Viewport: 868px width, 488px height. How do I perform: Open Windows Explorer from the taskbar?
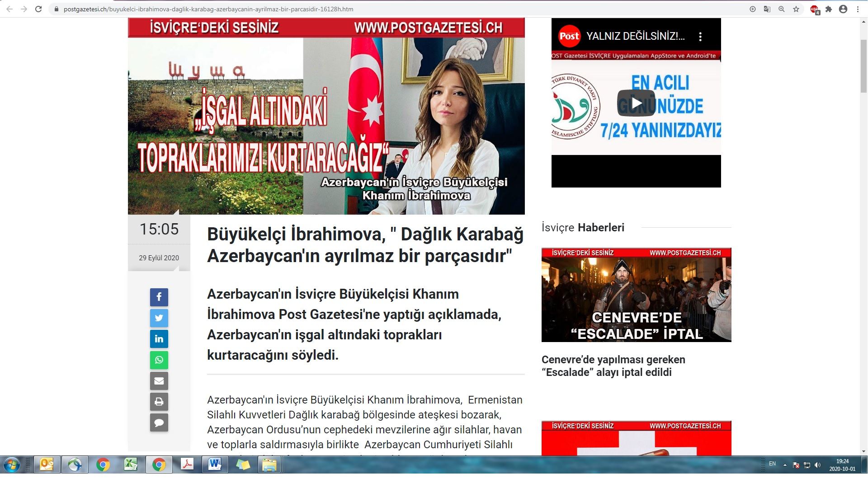(270, 465)
